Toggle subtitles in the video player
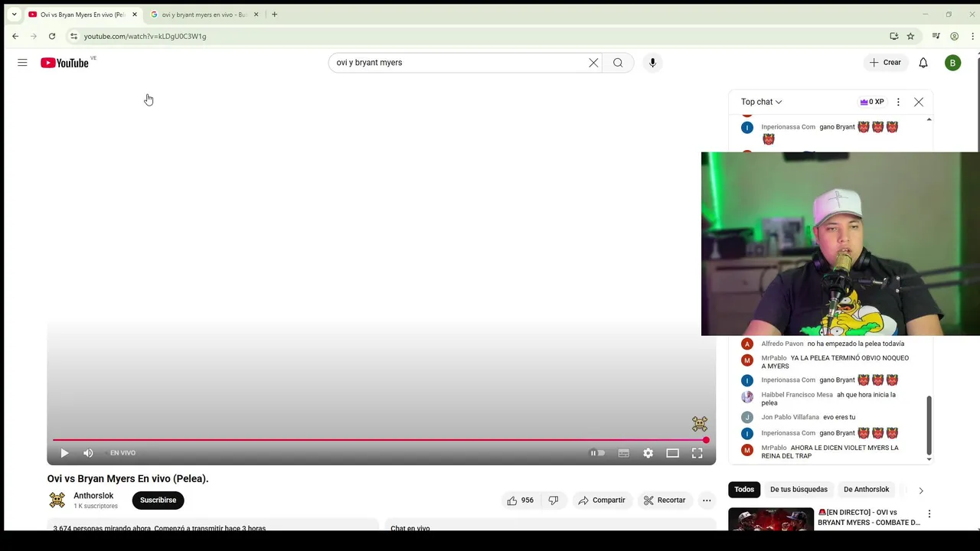The height and width of the screenshot is (551, 980). coord(624,453)
